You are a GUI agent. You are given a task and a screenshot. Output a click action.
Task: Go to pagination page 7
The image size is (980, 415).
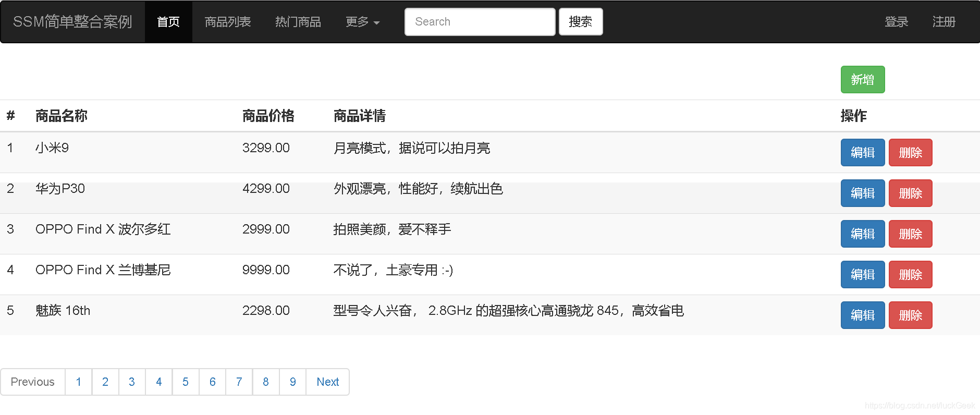pos(239,382)
